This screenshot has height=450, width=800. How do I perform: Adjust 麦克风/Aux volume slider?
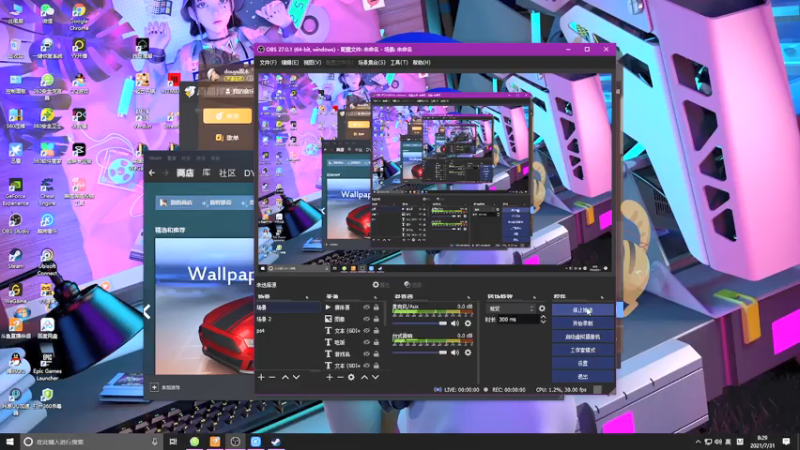click(420, 323)
